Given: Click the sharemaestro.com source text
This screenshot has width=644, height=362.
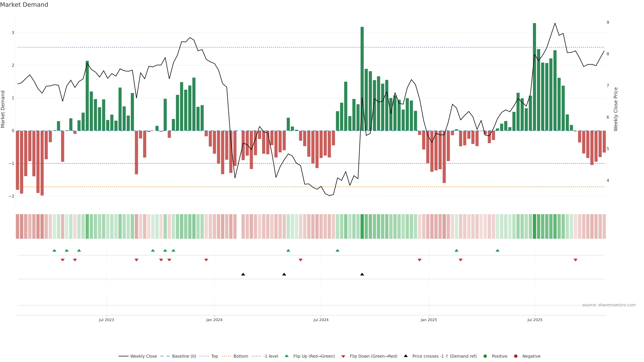Looking at the screenshot, I should coord(609,305).
